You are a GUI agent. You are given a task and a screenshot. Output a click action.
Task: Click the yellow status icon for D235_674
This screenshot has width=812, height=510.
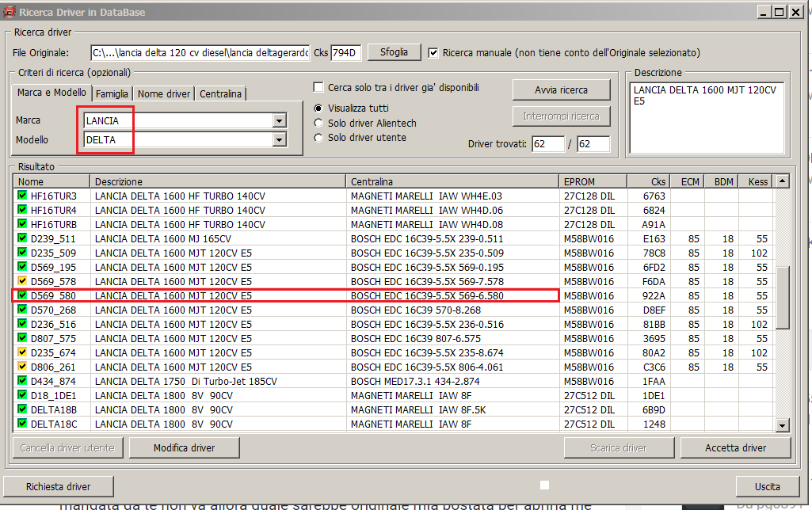tap(21, 353)
